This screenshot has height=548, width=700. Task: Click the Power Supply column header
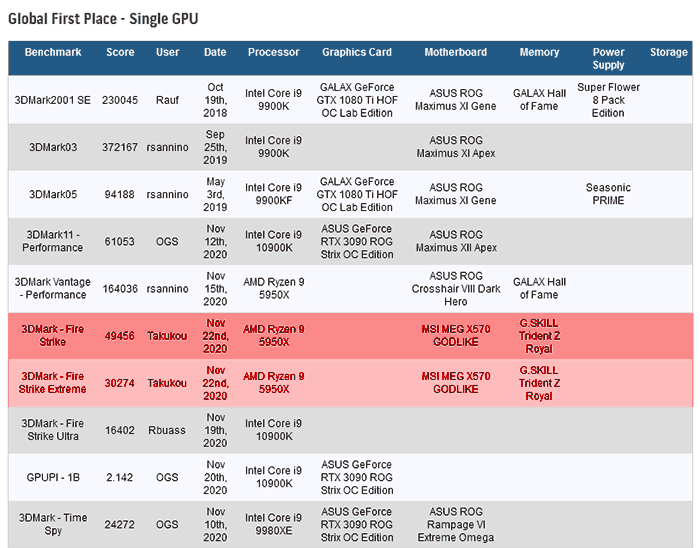coord(608,58)
